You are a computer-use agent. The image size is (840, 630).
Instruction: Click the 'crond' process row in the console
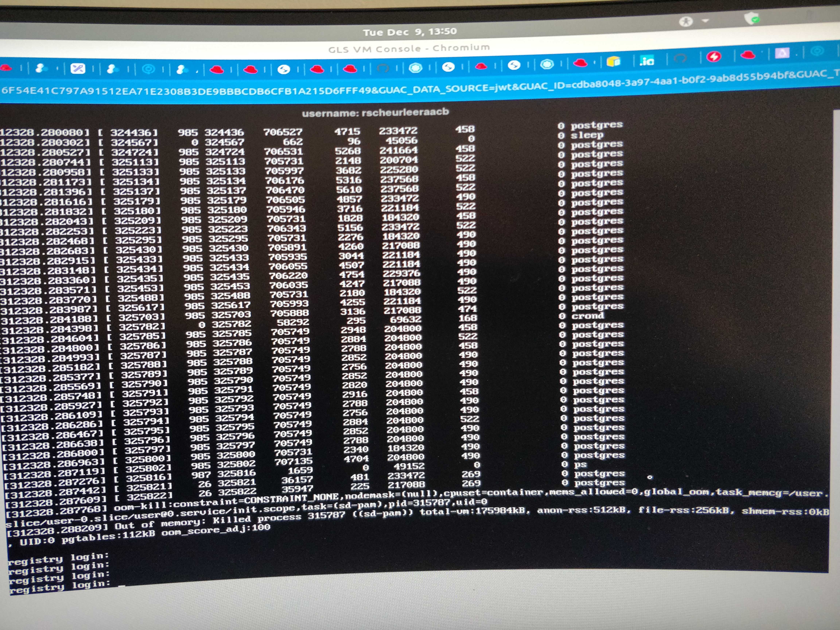pos(588,316)
